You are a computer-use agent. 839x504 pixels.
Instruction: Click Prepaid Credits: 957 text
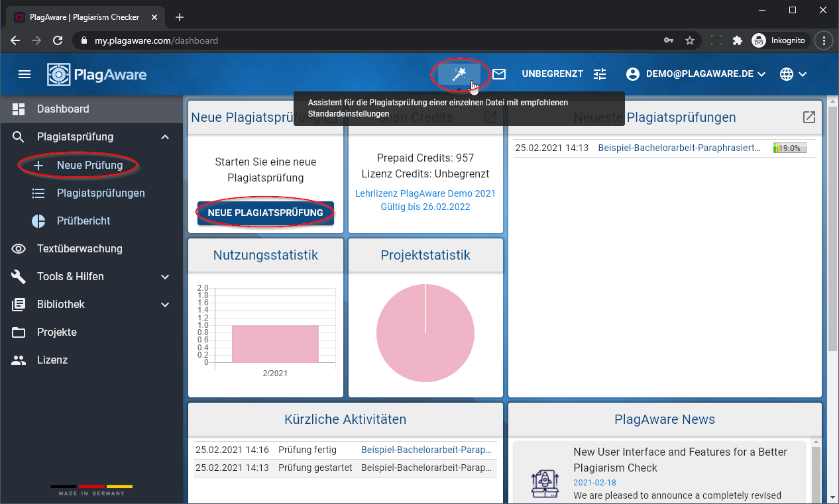coord(425,158)
